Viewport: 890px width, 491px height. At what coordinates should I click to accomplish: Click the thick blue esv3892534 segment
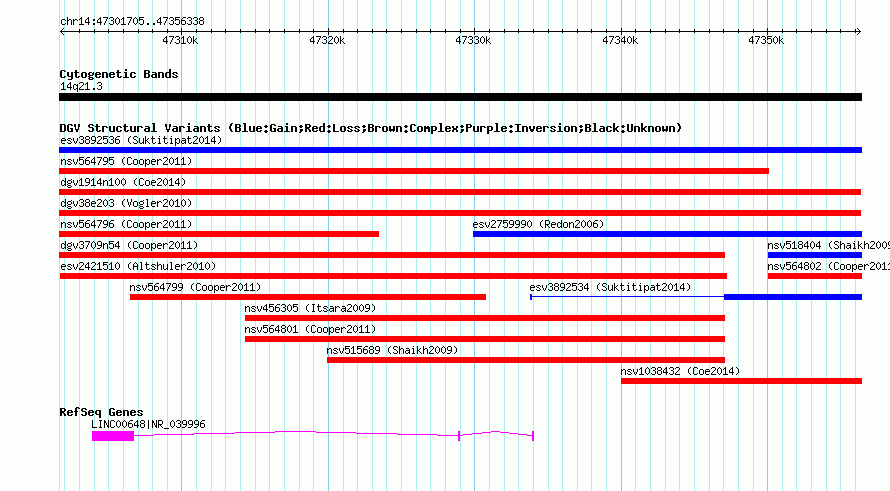point(793,297)
